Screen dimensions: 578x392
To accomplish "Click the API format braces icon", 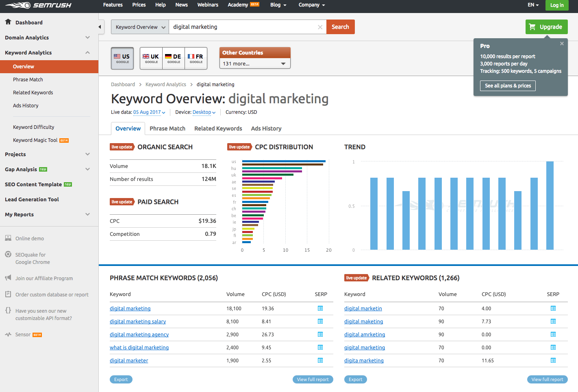I will click(x=8, y=311).
